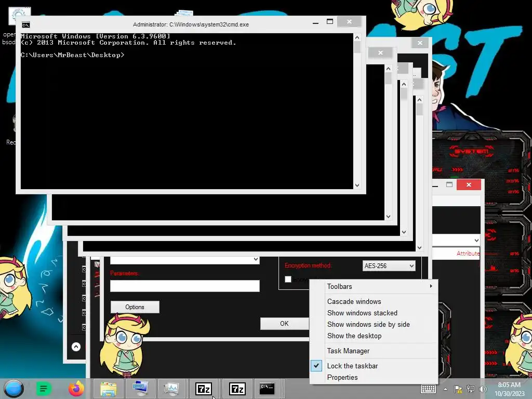Viewport: 532px width, 399px height.
Task: Open the network tray icon
Action: [471, 389]
